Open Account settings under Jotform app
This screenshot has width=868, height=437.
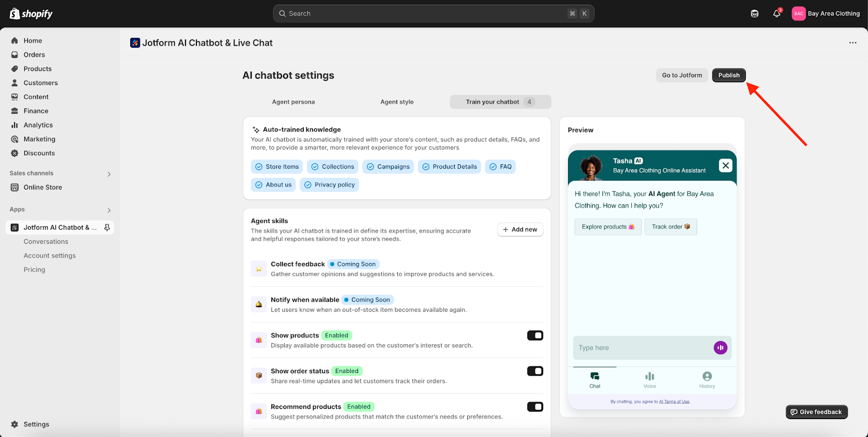[50, 256]
